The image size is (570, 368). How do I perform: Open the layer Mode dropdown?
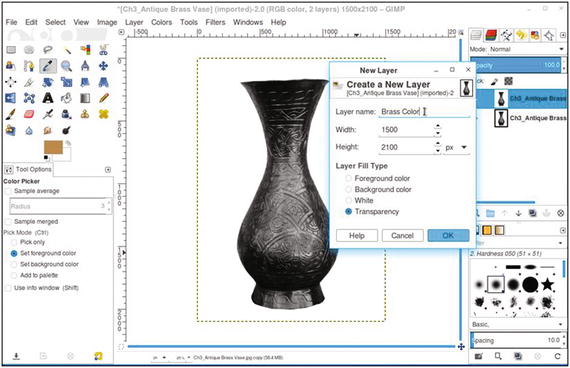coord(518,49)
